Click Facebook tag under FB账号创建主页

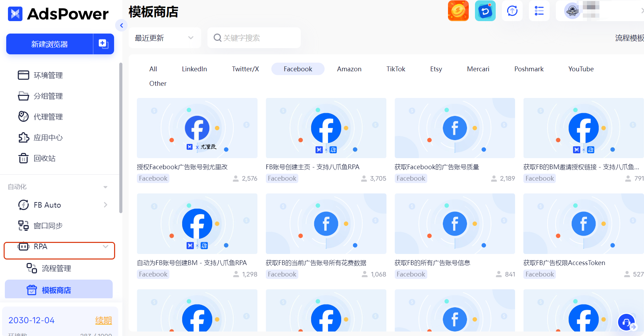click(x=282, y=178)
